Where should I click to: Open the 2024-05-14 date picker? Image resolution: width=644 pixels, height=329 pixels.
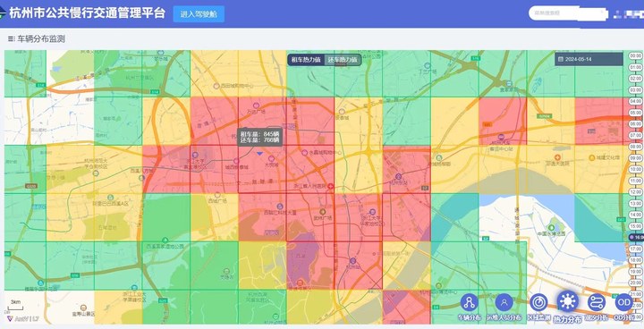click(x=589, y=59)
